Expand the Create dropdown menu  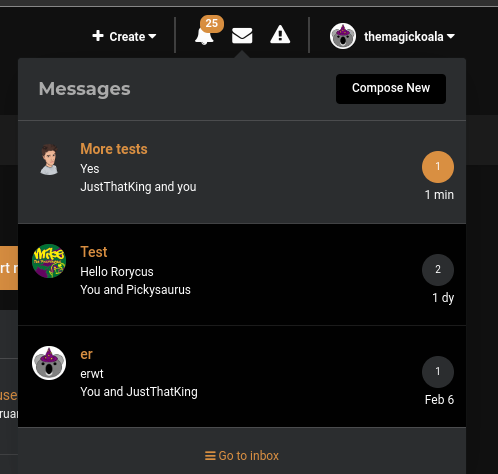(124, 36)
